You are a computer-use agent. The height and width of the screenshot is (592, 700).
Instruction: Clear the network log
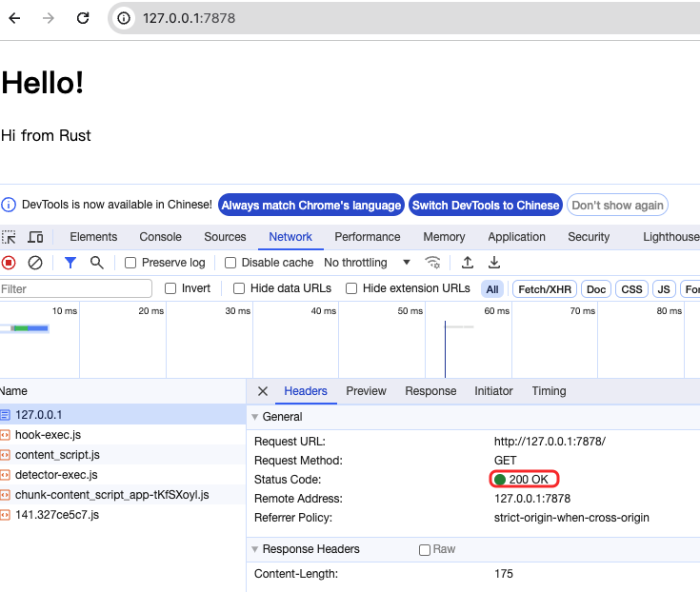pyautogui.click(x=35, y=263)
